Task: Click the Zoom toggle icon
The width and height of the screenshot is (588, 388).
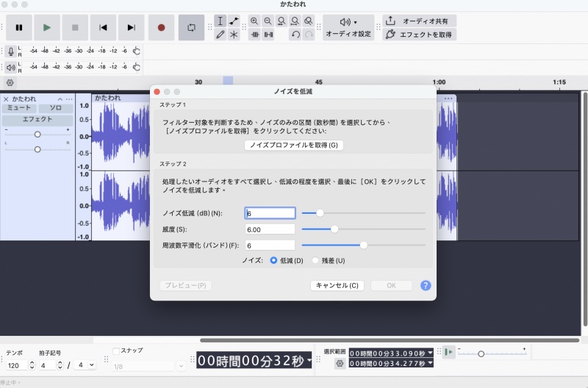Action: (x=309, y=21)
